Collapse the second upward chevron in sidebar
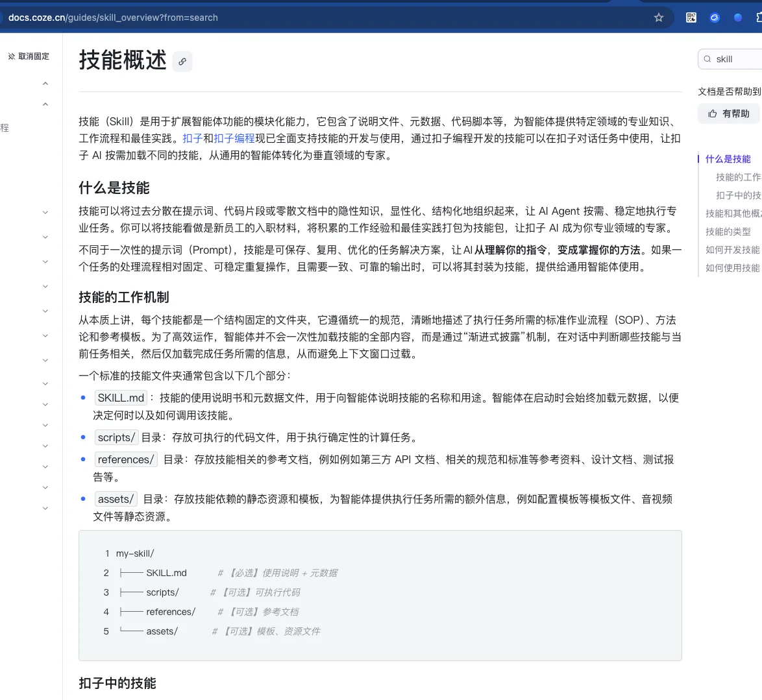 coord(45,104)
